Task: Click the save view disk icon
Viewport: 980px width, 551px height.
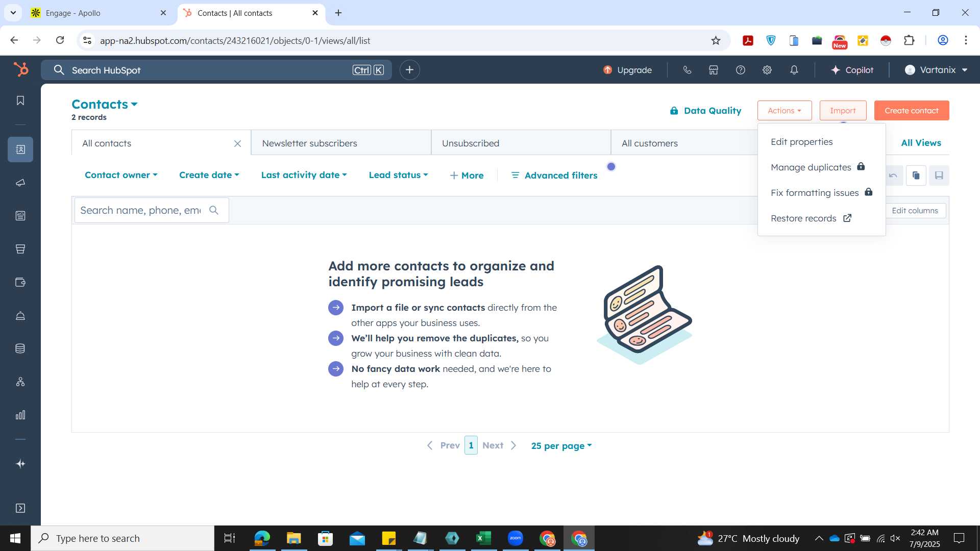Action: pyautogui.click(x=939, y=176)
